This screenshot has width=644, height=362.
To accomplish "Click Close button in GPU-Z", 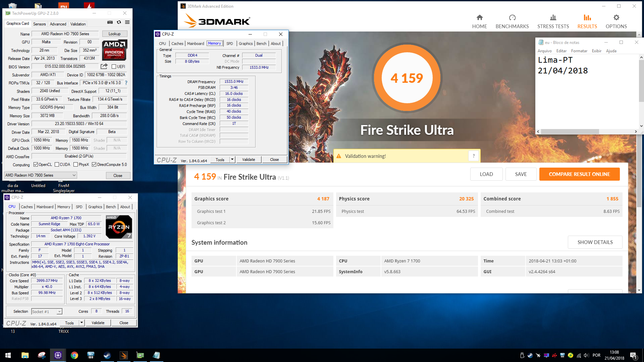I will [118, 175].
